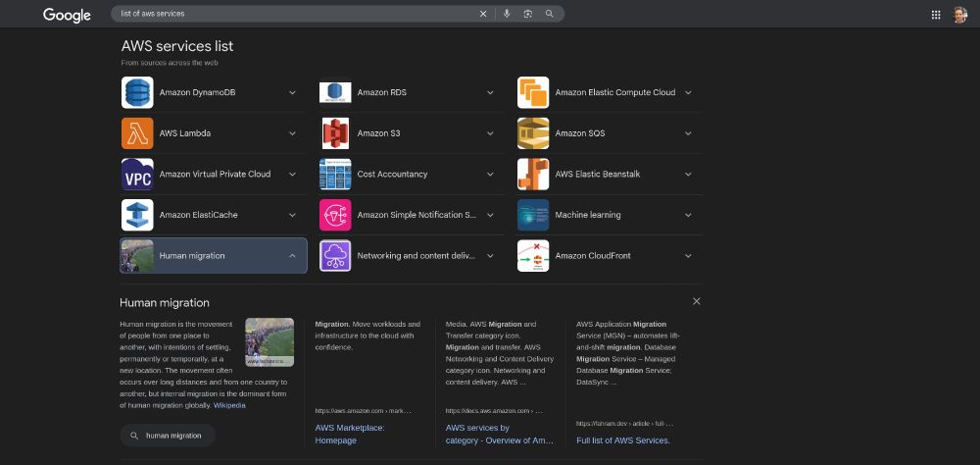Start voice search with microphone icon
Viewport: 980px width, 465px height.
pos(507,14)
